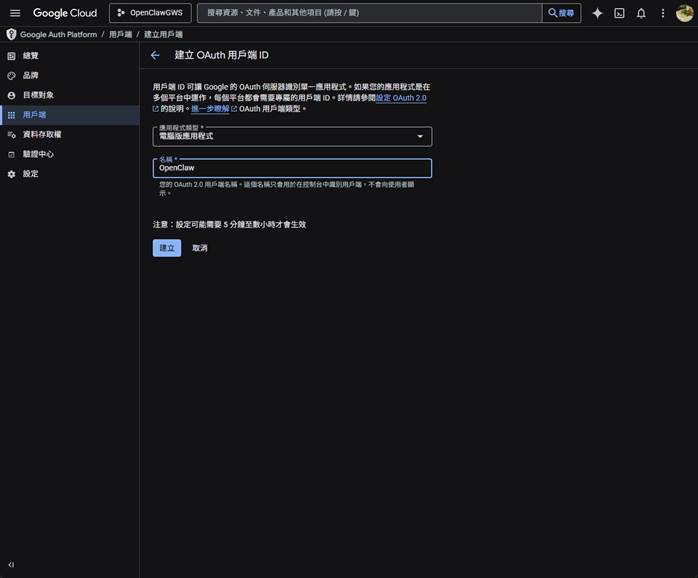Open the notifications bell

(641, 13)
